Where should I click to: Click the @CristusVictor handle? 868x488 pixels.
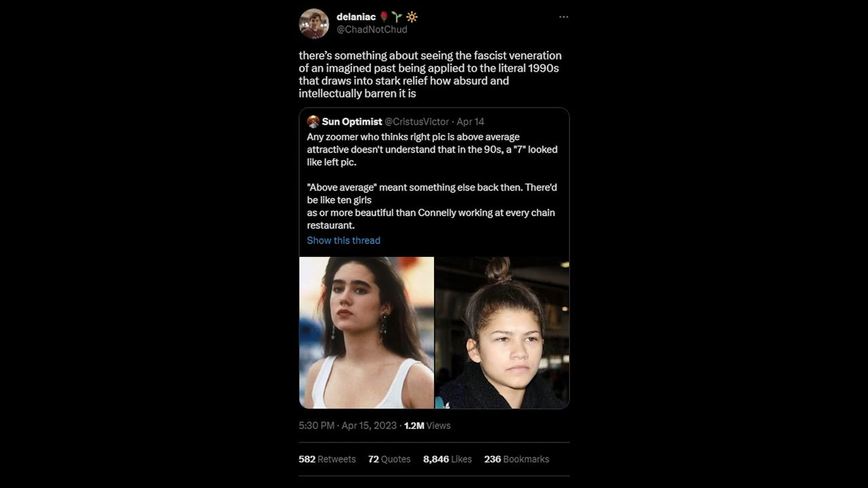coord(417,122)
